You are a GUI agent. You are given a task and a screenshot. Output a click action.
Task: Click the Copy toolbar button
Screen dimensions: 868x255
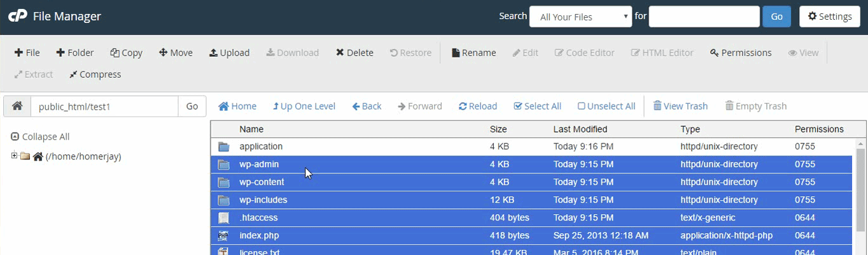[126, 53]
